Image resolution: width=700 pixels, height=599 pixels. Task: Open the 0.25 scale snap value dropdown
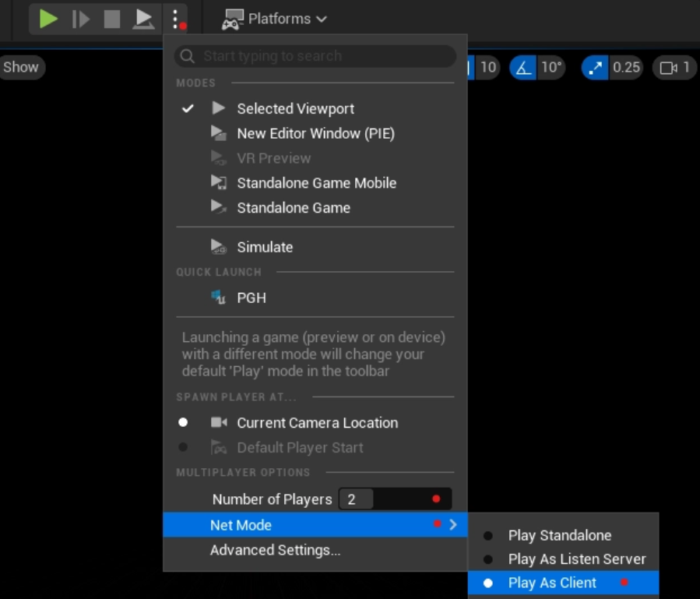626,68
